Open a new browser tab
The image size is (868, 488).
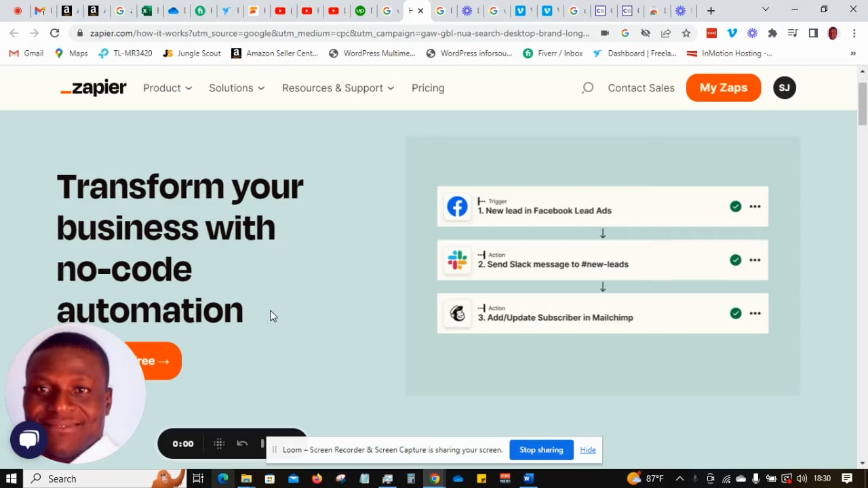pos(711,11)
